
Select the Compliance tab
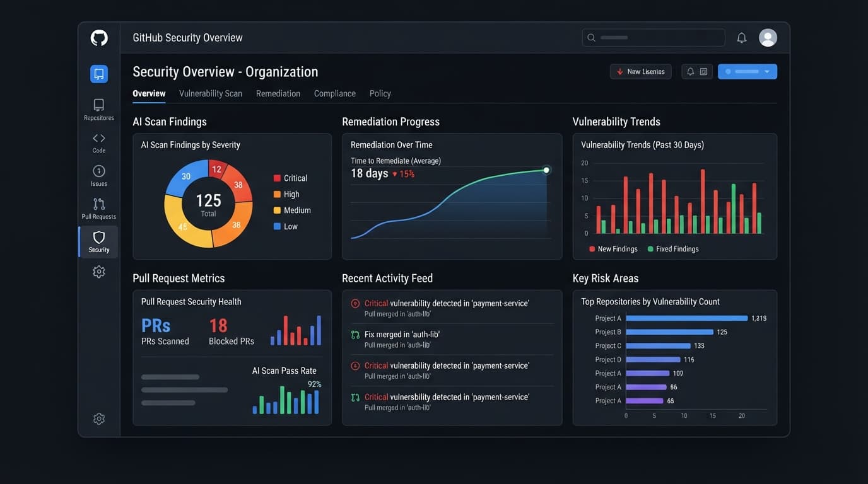click(335, 93)
